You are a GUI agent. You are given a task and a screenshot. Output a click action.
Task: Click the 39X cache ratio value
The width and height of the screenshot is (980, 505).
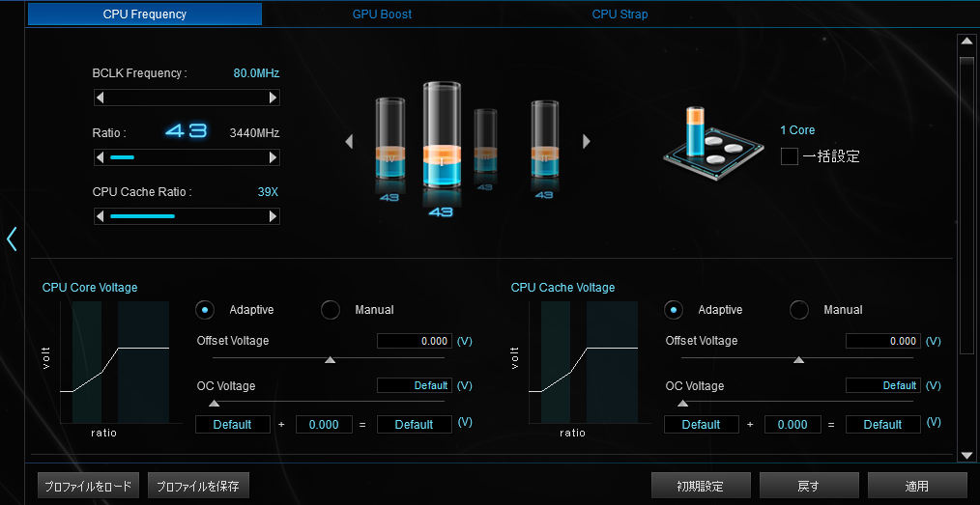(268, 191)
